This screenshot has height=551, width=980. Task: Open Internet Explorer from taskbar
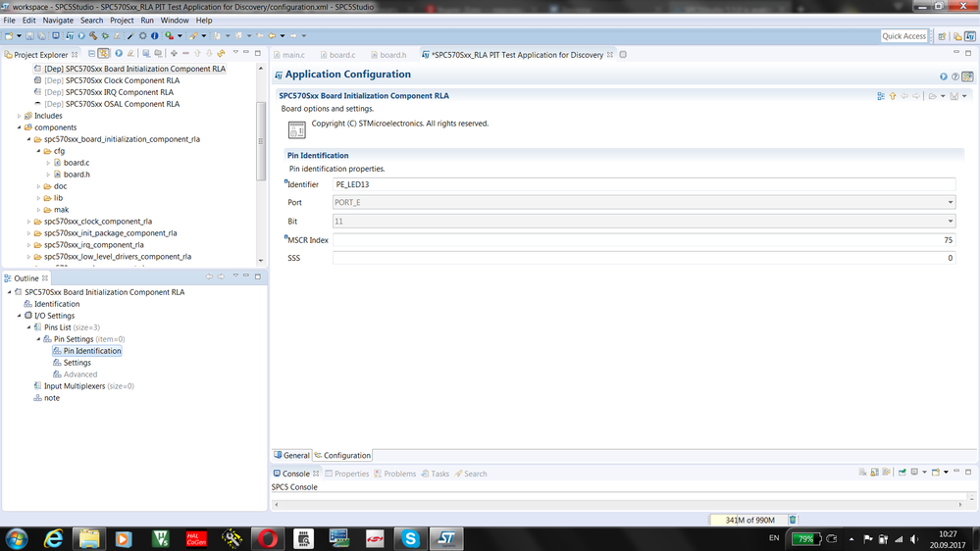[54, 538]
